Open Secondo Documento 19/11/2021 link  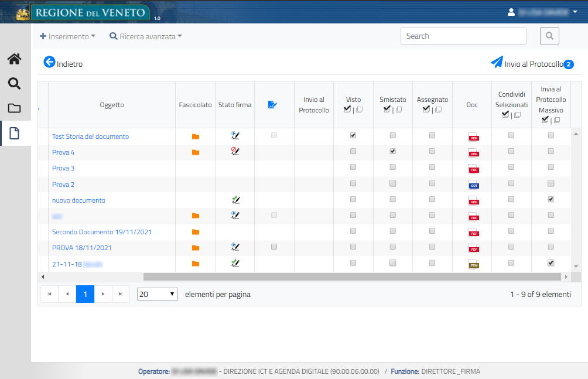click(x=102, y=232)
